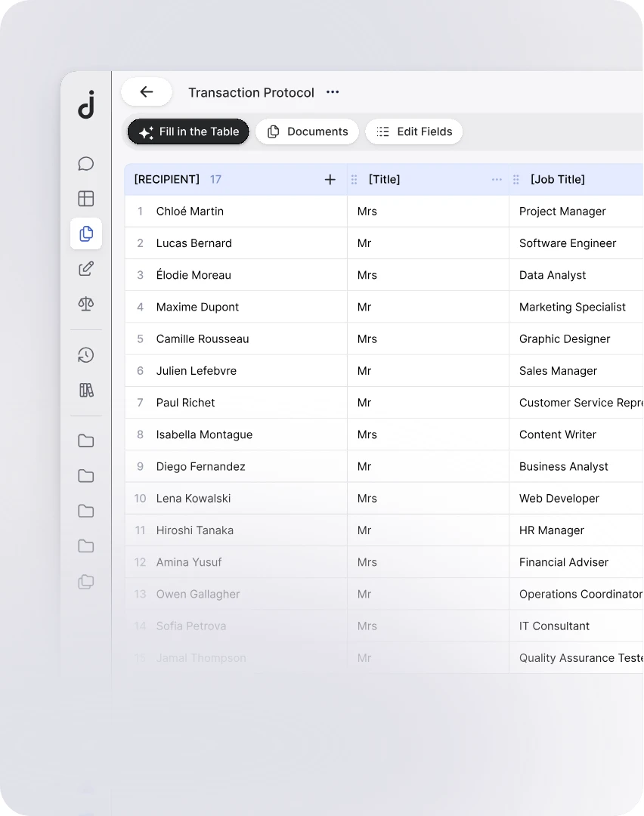644x816 pixels.
Task: Click the Graphic Designer cell
Action: pyautogui.click(x=576, y=338)
